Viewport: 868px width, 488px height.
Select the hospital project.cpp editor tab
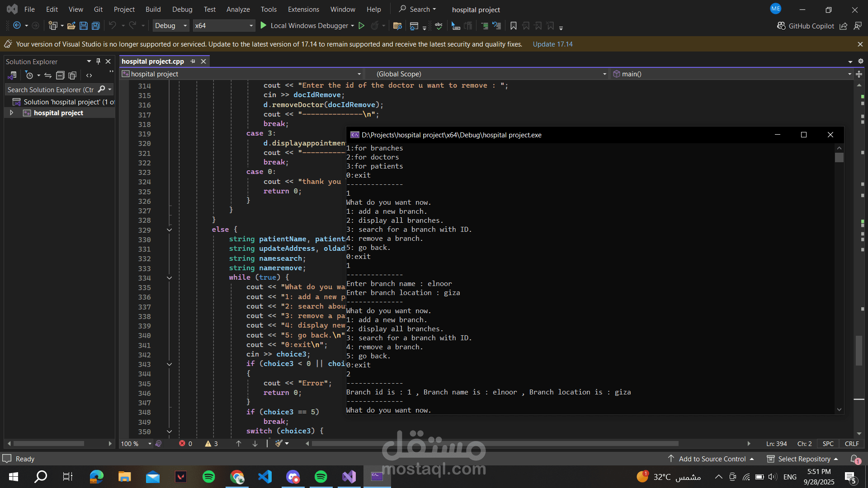click(153, 61)
